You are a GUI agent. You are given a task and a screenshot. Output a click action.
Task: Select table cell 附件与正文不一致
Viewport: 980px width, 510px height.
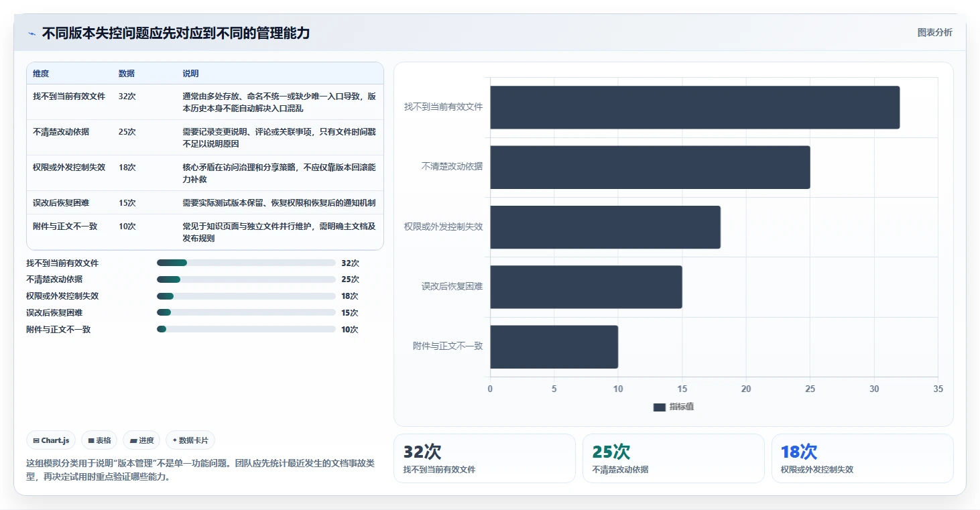pos(65,227)
